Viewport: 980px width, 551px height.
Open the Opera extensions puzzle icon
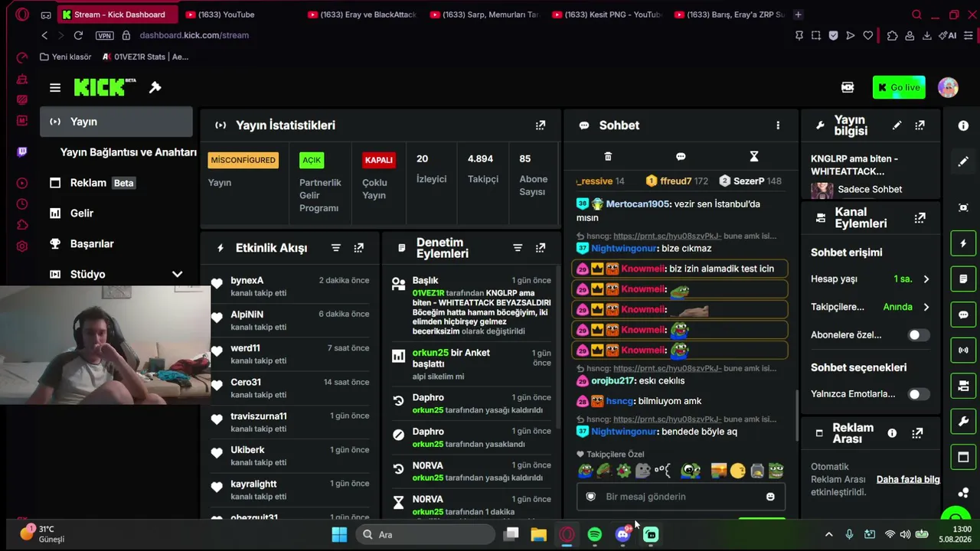892,35
